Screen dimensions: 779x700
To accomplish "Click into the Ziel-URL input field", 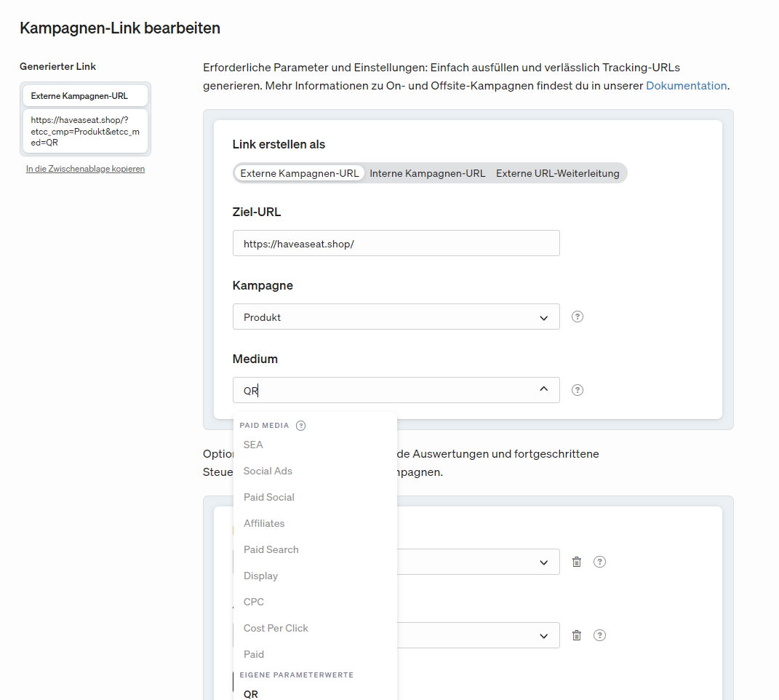I will [396, 243].
